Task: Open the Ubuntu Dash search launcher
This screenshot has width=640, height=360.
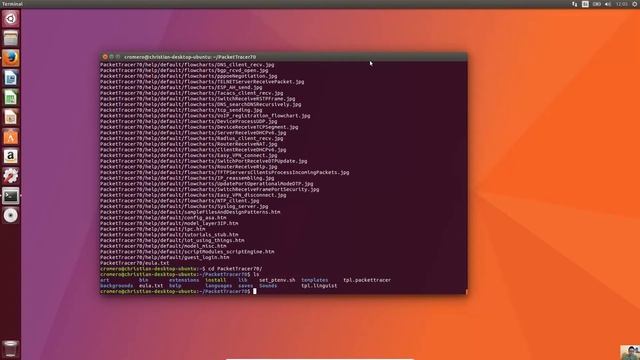Action: click(x=11, y=19)
